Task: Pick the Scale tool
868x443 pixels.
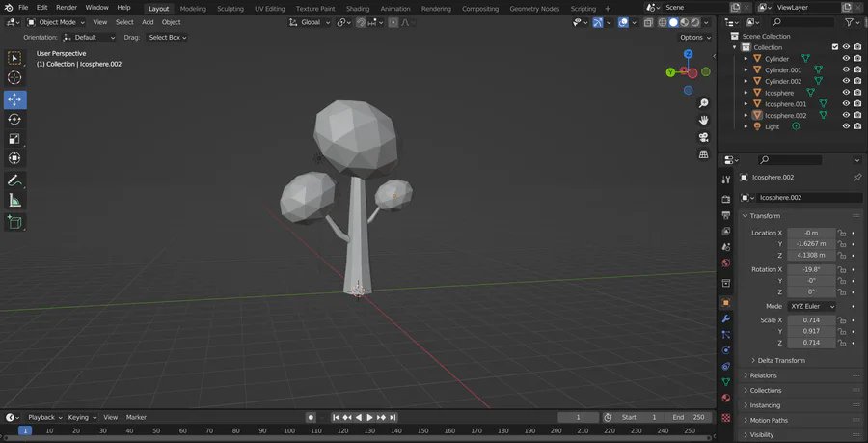Action: (x=14, y=138)
